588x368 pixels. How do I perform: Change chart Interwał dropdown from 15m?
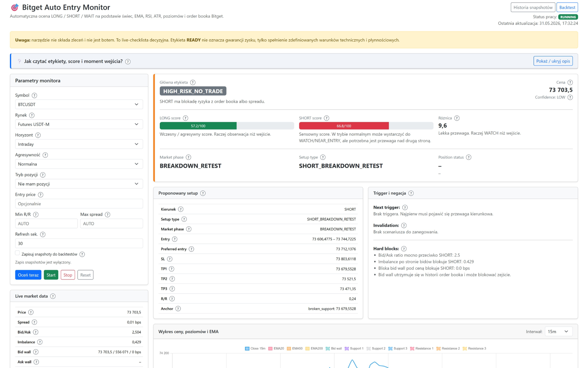(559, 332)
